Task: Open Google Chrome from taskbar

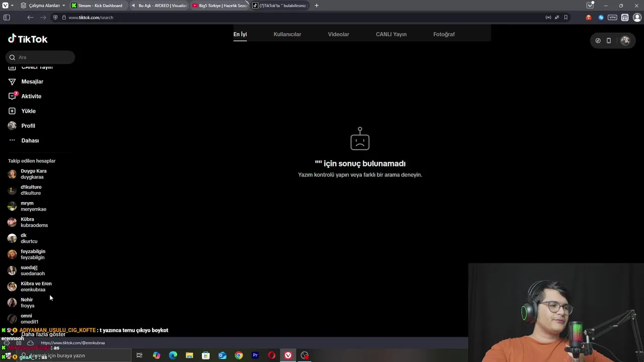Action: (x=238, y=355)
